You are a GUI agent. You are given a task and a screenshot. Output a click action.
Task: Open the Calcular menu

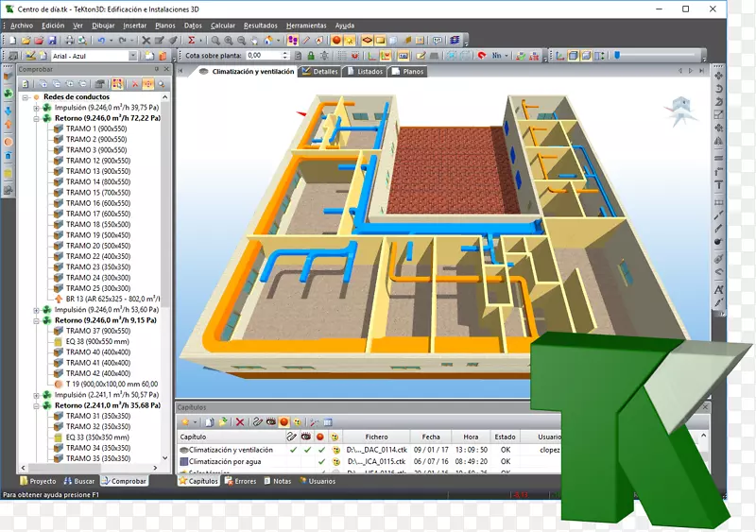point(223,26)
